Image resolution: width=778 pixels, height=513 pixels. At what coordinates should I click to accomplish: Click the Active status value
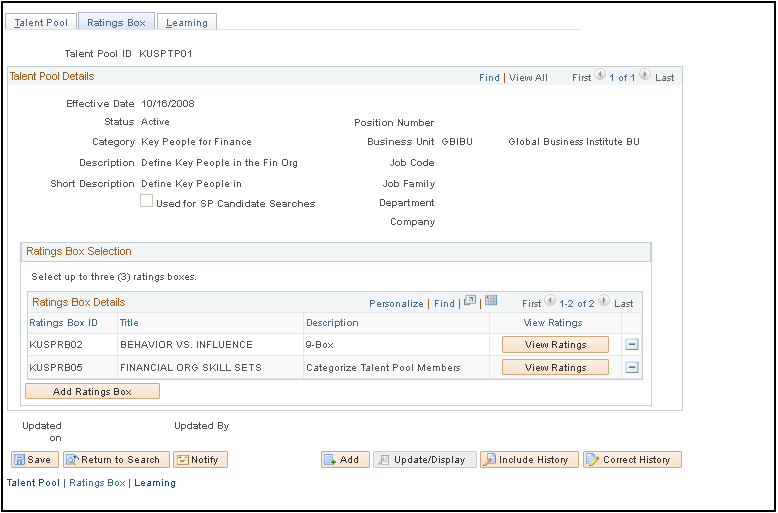click(x=155, y=122)
